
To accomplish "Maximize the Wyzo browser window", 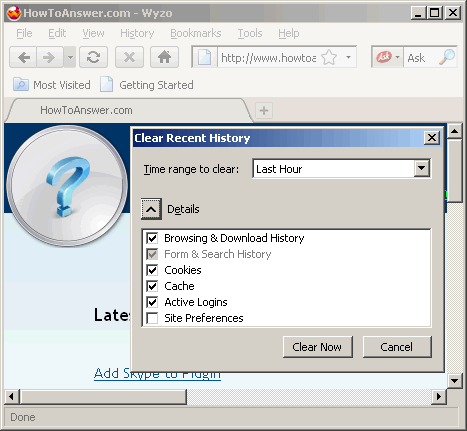I will (x=435, y=13).
